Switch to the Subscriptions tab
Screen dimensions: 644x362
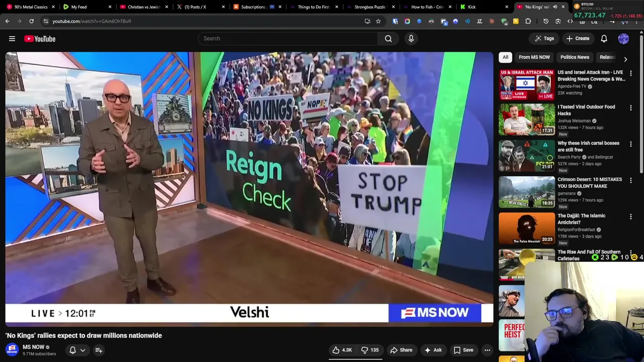257,7
